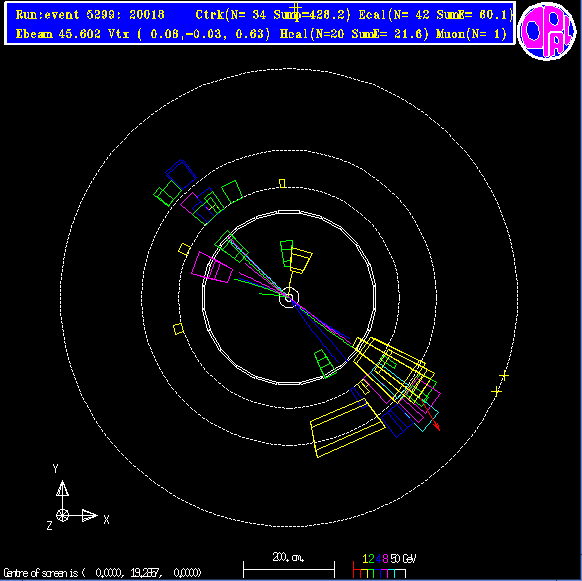Click the Run:event 5299 header text
Image resolution: width=582 pixels, height=581 pixels.
(x=90, y=15)
